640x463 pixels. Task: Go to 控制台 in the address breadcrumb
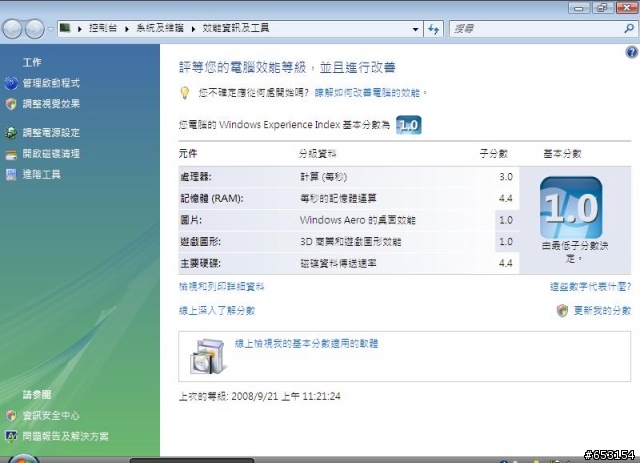point(103,28)
